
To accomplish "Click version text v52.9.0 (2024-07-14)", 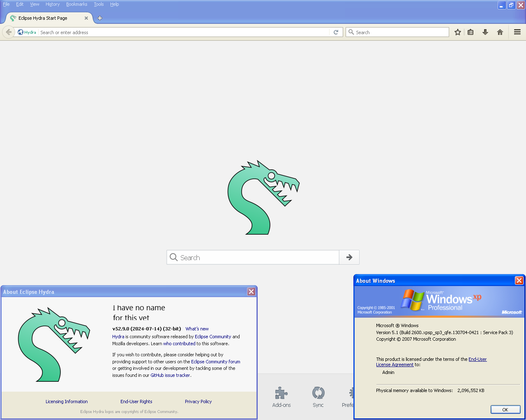I will coord(147,329).
